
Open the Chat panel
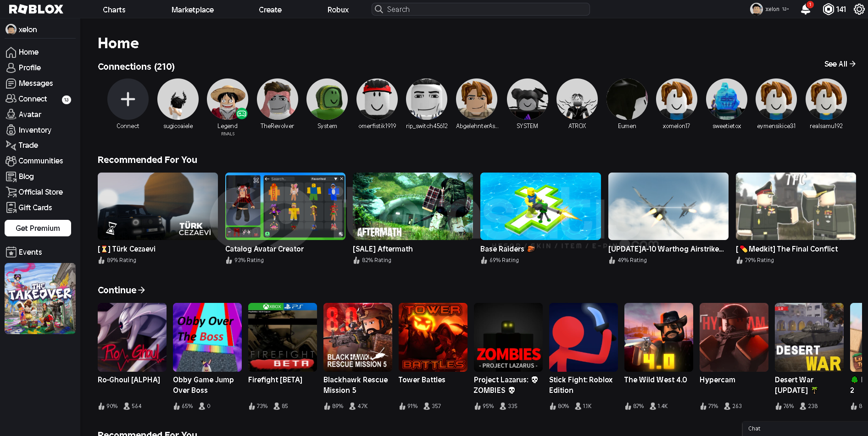[805, 429]
